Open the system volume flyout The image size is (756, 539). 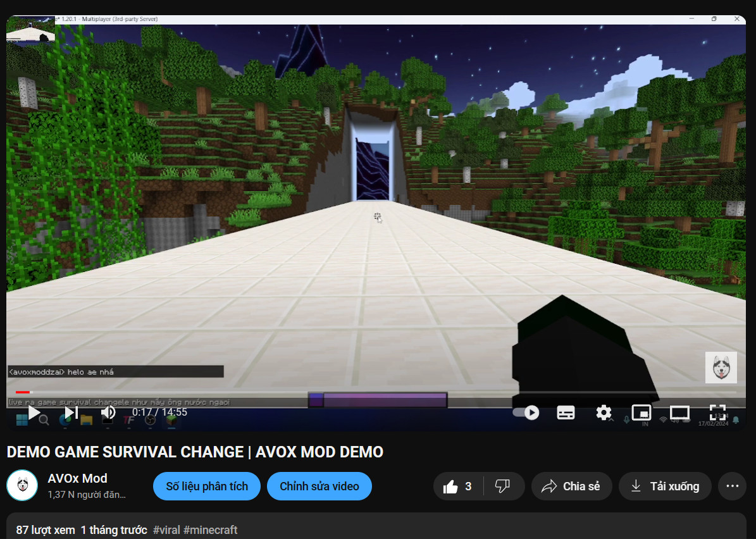point(676,421)
